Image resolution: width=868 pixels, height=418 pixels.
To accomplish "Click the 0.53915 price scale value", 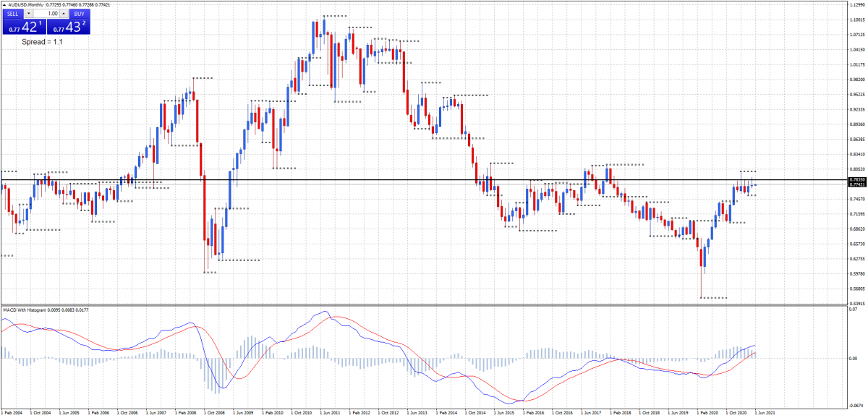I will pyautogui.click(x=856, y=304).
